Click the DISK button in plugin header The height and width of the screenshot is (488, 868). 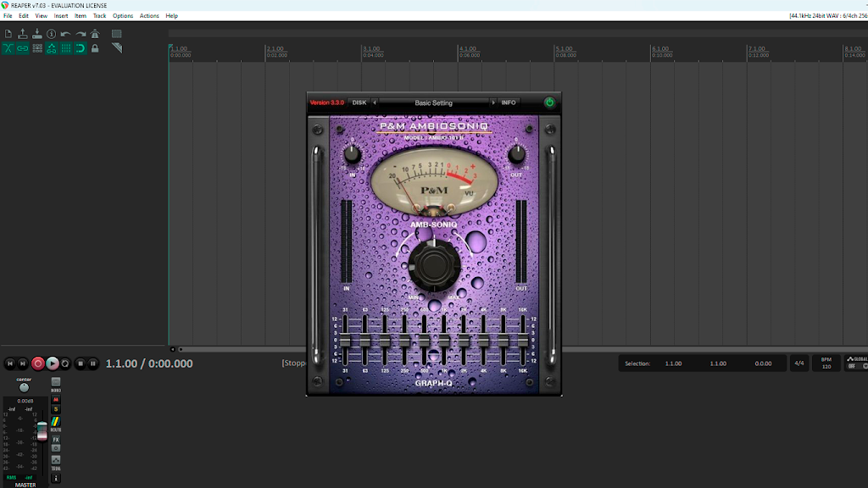coord(359,103)
